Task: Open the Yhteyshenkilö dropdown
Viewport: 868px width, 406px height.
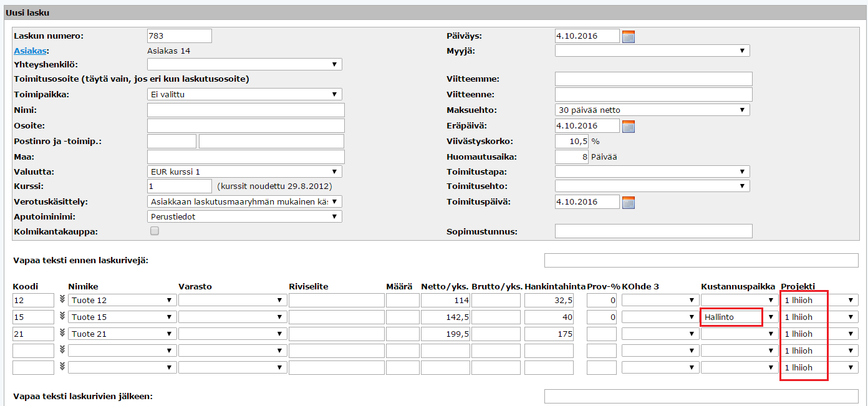Action: [x=244, y=64]
